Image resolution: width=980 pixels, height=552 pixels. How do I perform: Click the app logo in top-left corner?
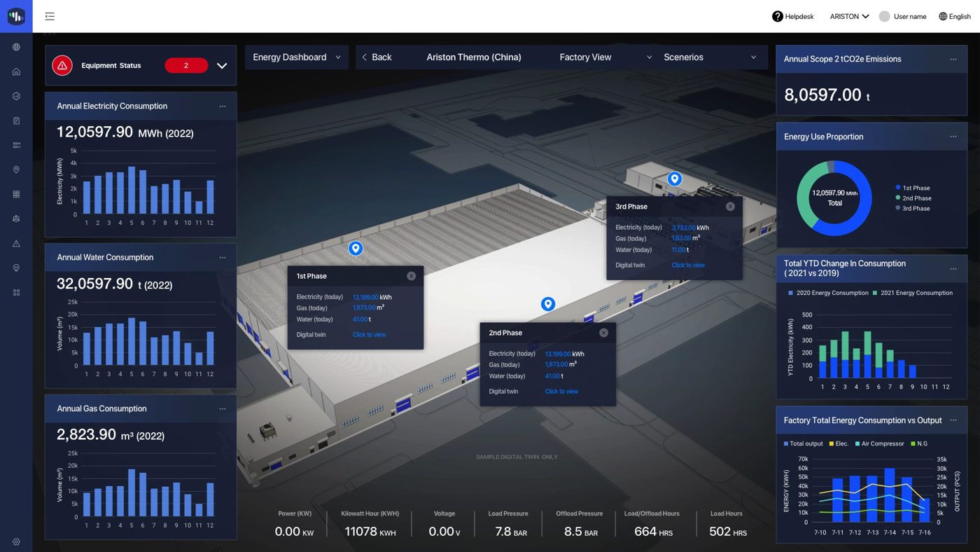(16, 16)
